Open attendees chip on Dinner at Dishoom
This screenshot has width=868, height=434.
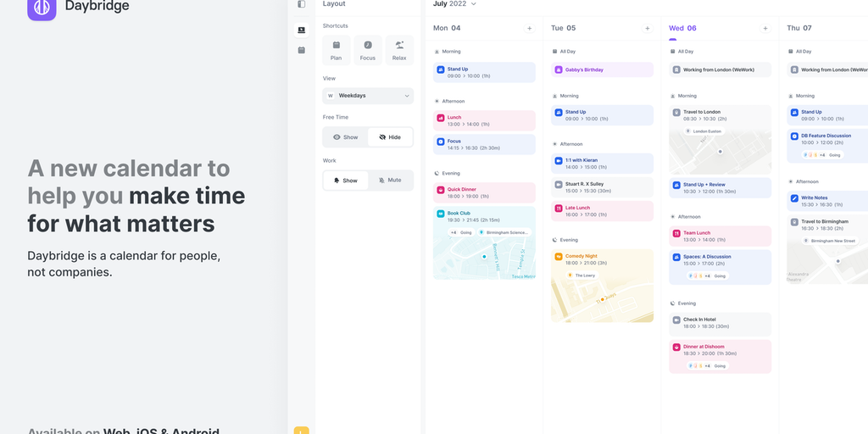point(707,366)
